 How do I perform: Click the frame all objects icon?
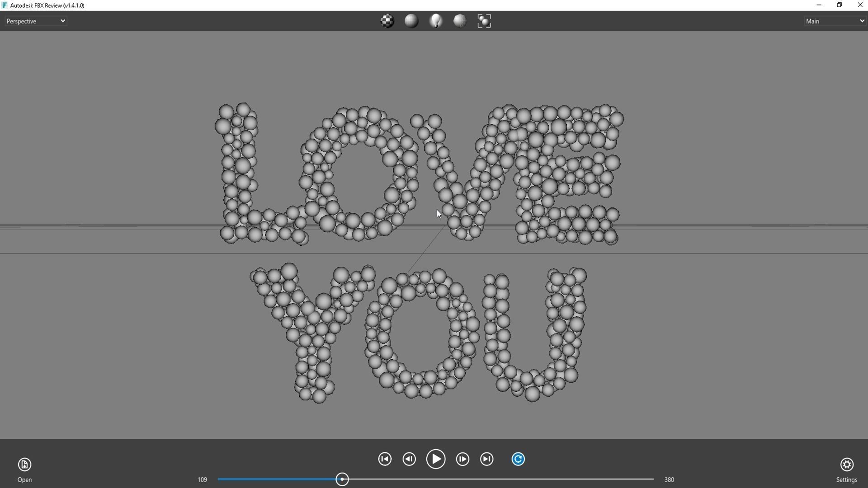(484, 21)
